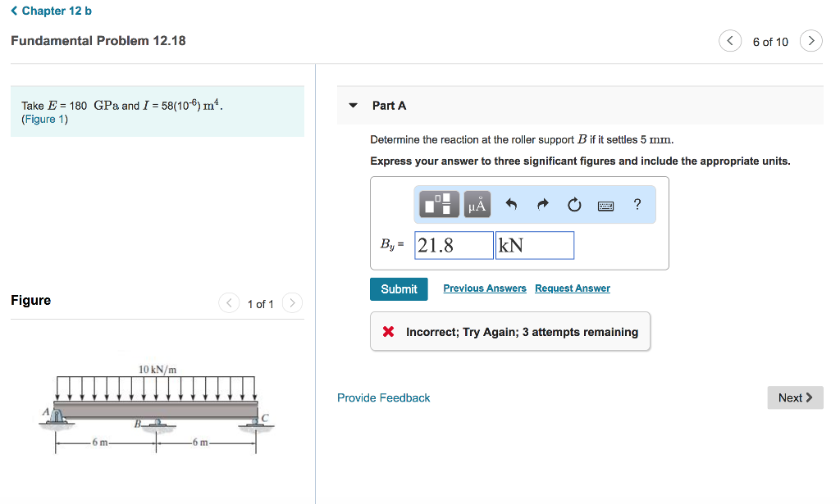The height and width of the screenshot is (504, 840).
Task: Click the undo arrow in answer toolbar
Action: [x=511, y=205]
